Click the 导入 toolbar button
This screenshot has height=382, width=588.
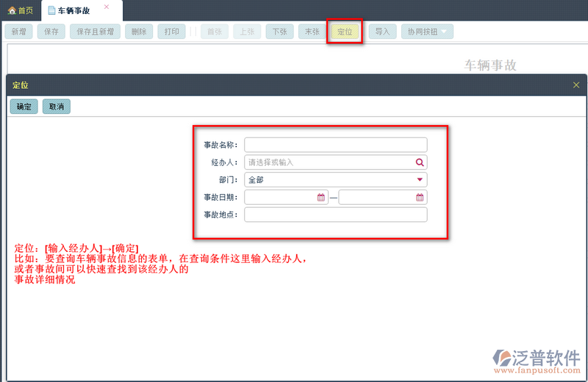[x=383, y=32]
